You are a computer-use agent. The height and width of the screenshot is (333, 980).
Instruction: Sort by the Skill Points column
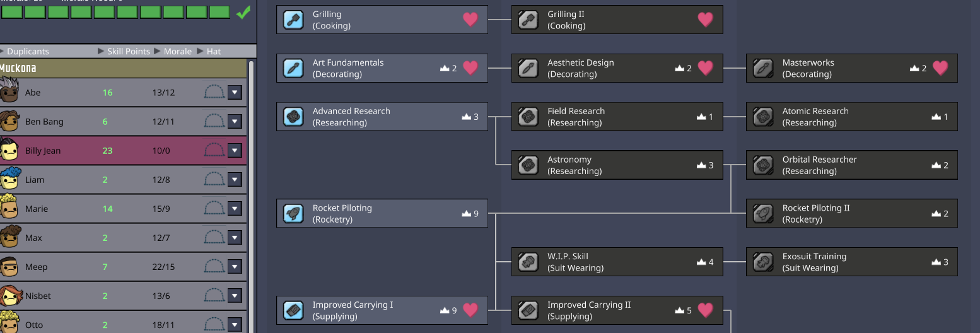click(128, 51)
